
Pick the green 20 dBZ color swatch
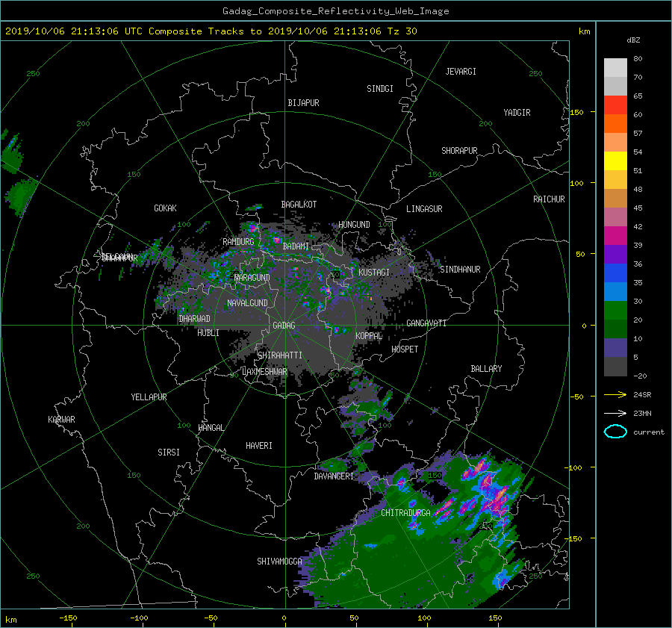tap(615, 311)
